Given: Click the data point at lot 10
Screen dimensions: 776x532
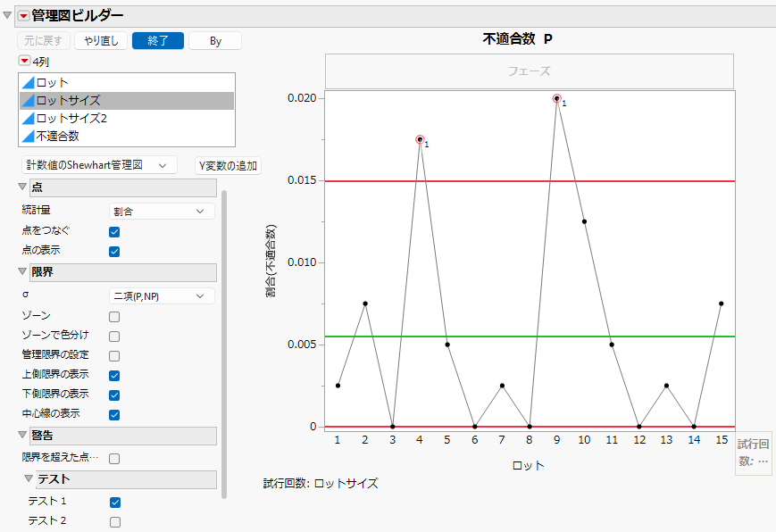Looking at the screenshot, I should click(x=585, y=221).
